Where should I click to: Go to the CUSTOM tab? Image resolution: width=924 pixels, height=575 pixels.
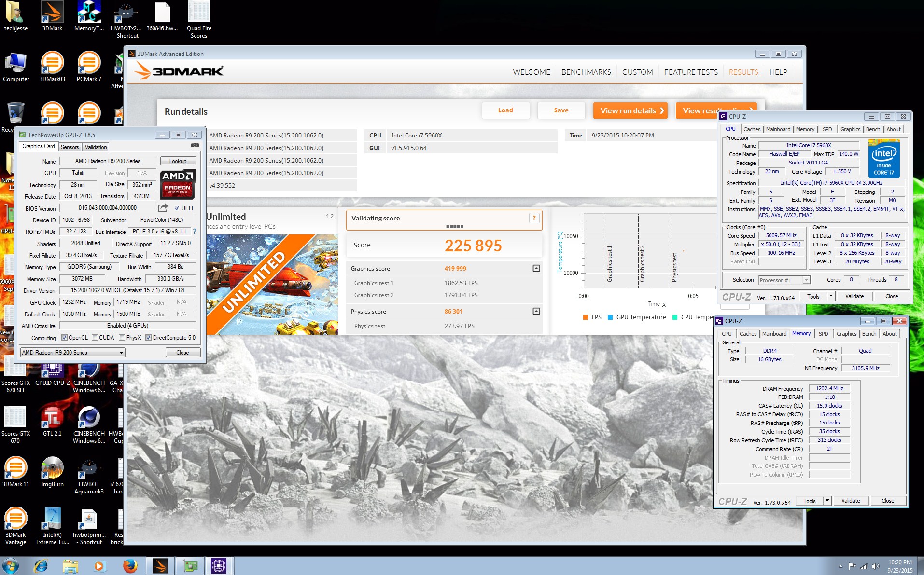(x=637, y=72)
